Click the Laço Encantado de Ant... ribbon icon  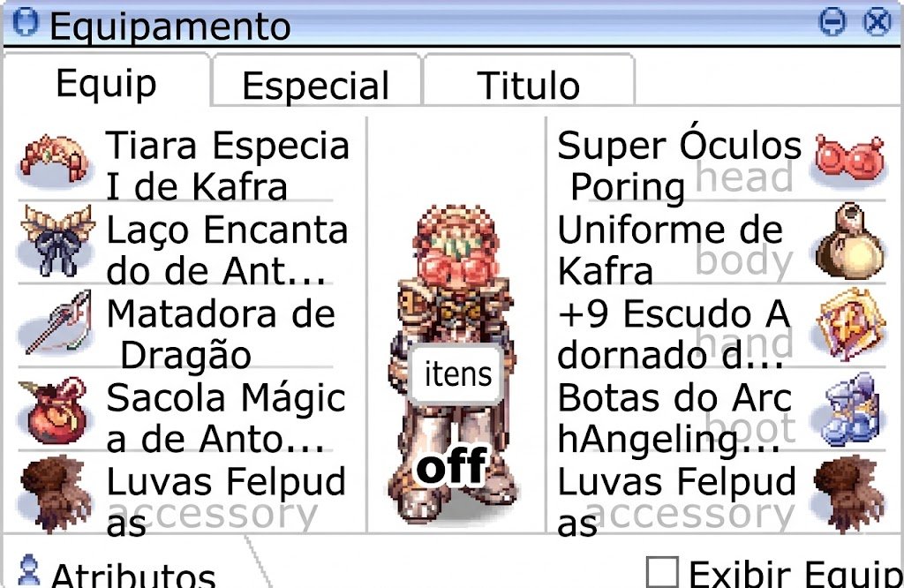pos(57,241)
